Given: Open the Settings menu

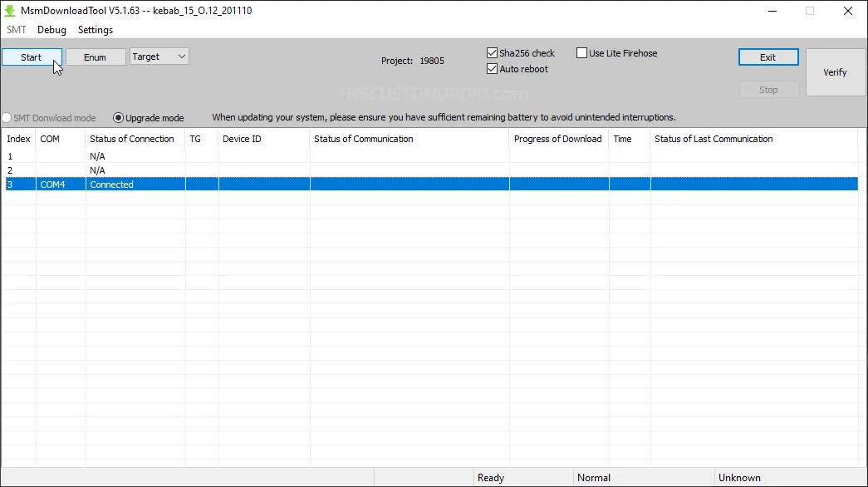Looking at the screenshot, I should pyautogui.click(x=95, y=30).
